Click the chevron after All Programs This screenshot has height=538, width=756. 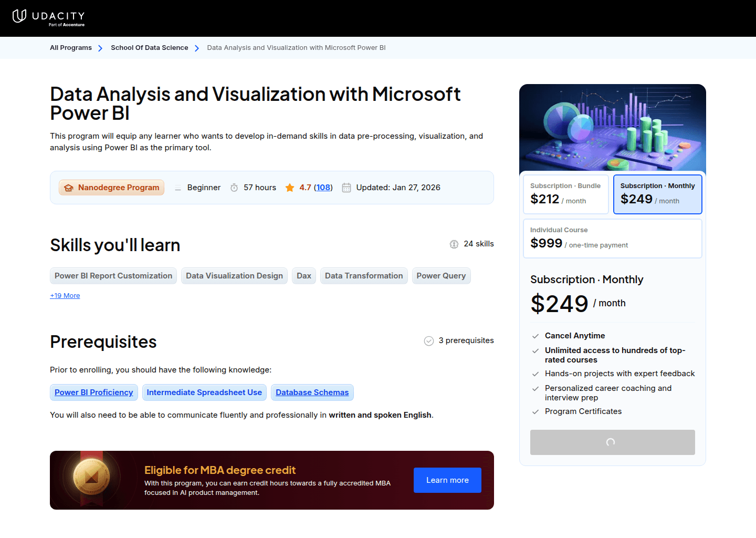point(100,48)
